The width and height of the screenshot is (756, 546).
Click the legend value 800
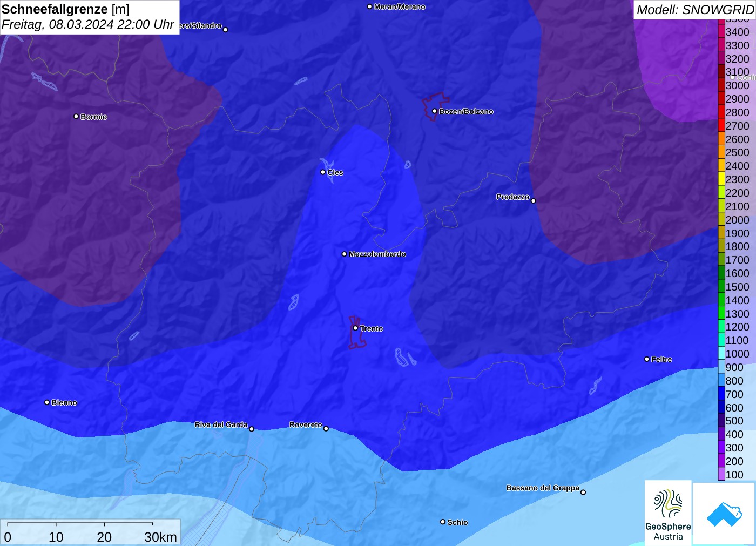734,381
